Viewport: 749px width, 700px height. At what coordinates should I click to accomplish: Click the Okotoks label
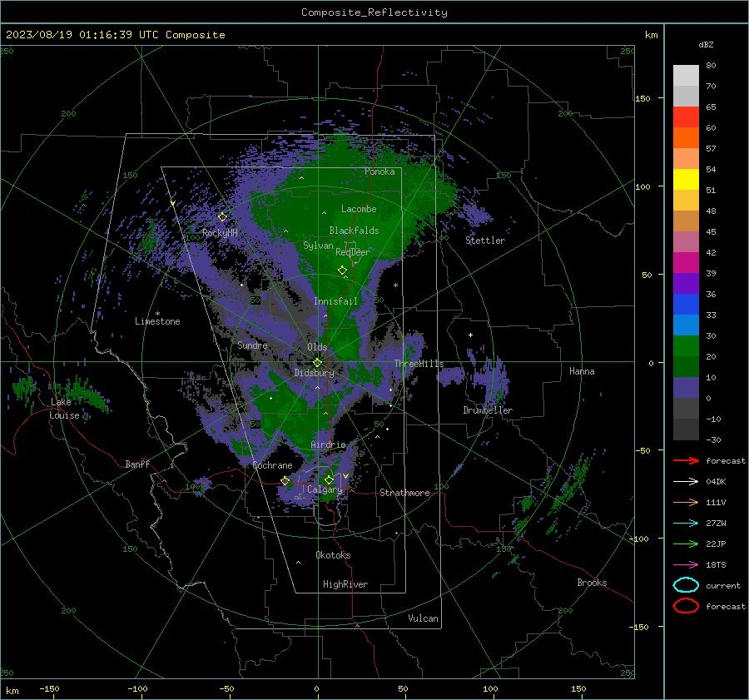click(x=333, y=555)
